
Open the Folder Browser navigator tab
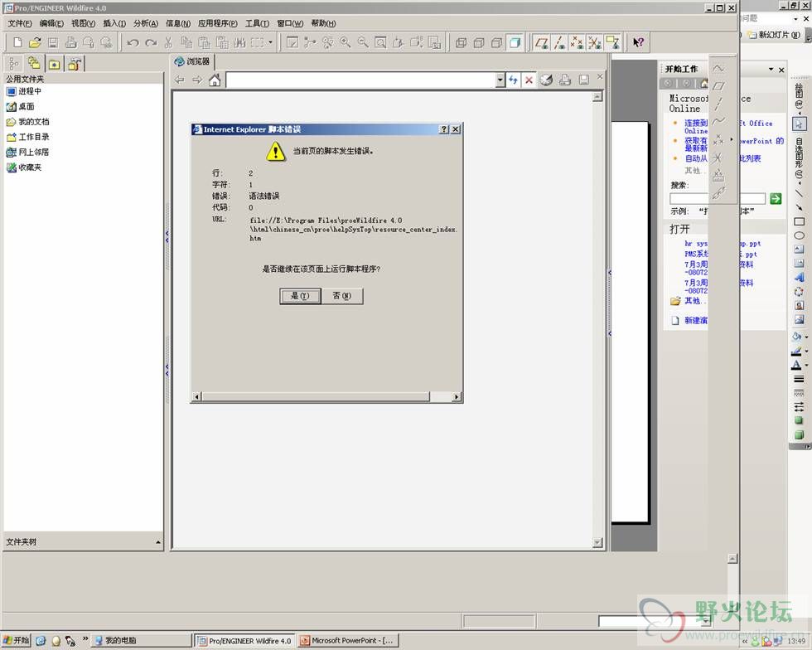point(34,64)
